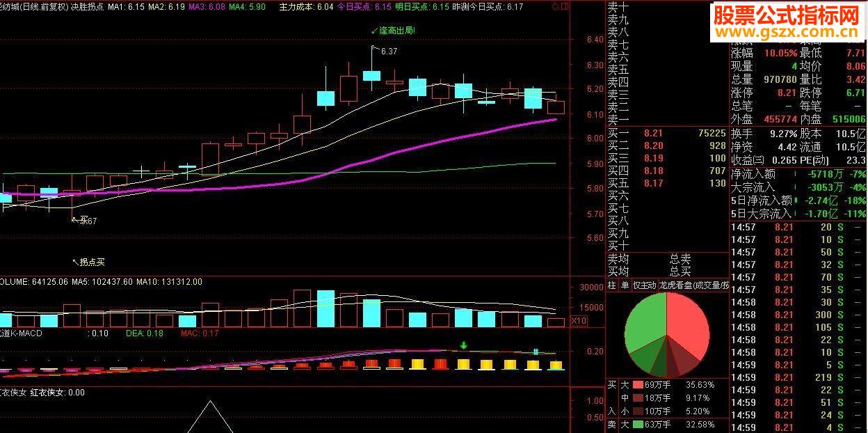Click the 昨测今日买点: 6.17 value

[x=488, y=6]
